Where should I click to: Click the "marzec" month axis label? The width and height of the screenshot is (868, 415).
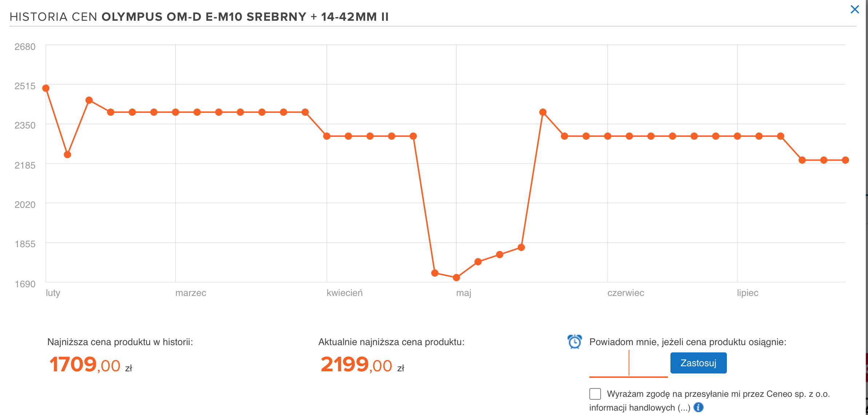pos(191,293)
